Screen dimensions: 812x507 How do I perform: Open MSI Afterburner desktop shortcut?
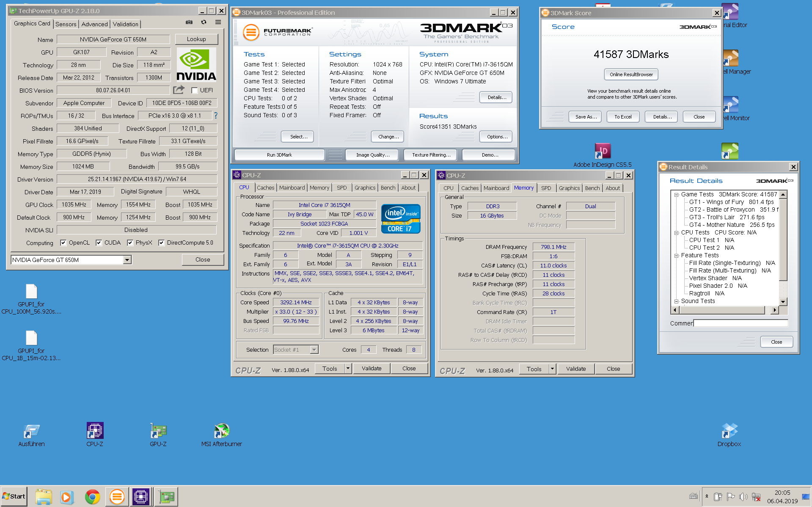tap(222, 435)
